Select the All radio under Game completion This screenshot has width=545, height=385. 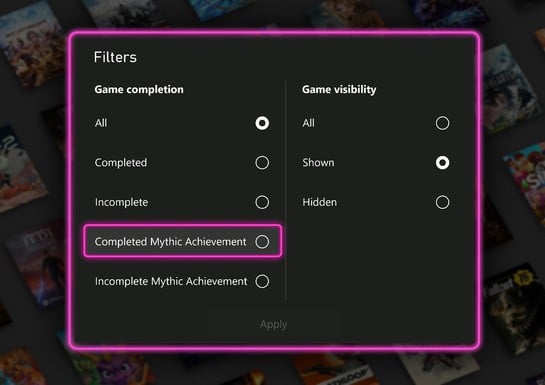point(262,123)
